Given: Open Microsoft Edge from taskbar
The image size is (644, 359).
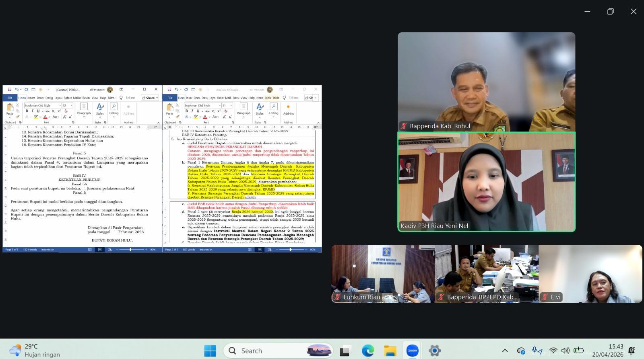Looking at the screenshot, I should [367, 351].
